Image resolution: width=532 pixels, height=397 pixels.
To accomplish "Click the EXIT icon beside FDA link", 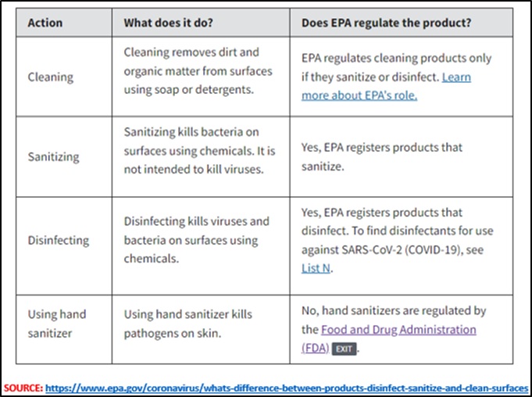I will click(x=344, y=349).
